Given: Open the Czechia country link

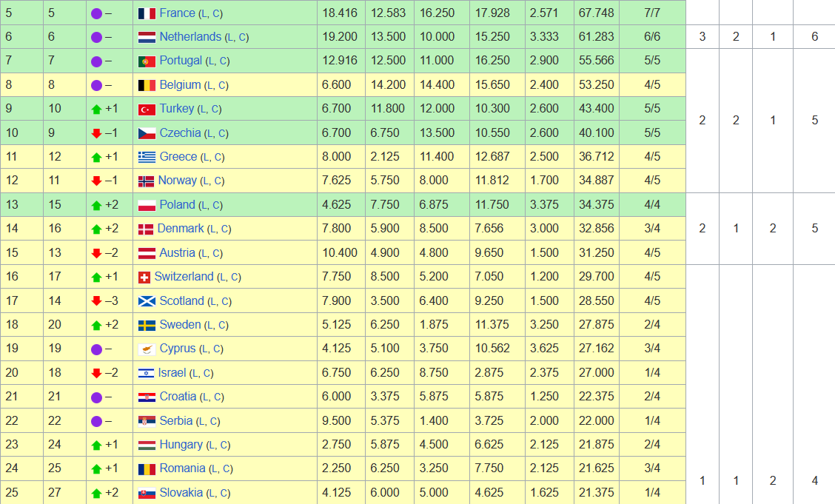Looking at the screenshot, I should click(180, 132).
